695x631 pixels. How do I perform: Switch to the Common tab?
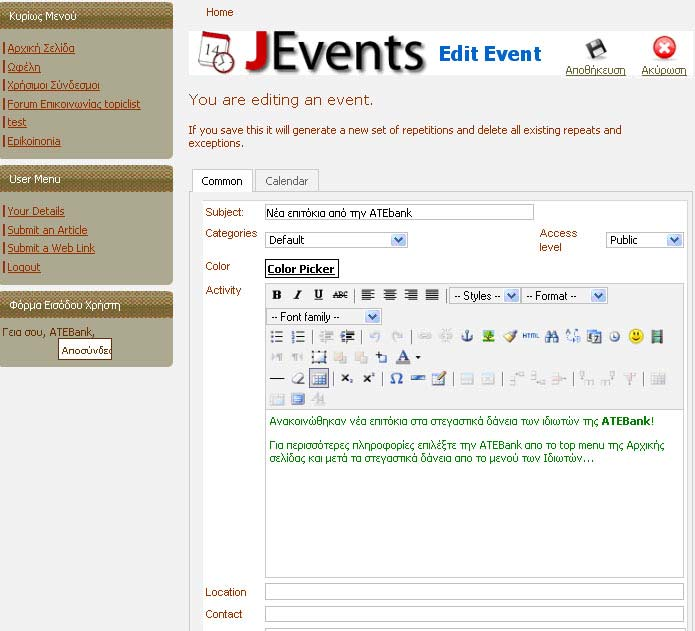222,181
